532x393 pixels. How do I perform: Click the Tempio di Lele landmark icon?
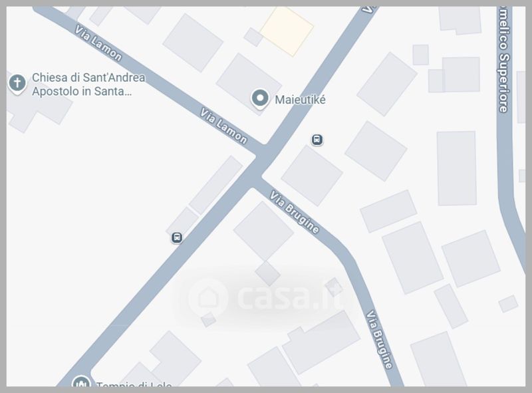click(x=81, y=382)
